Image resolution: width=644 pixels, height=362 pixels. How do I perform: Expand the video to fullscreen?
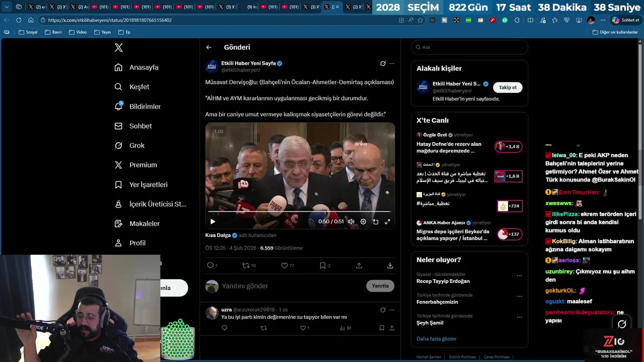[x=387, y=221]
